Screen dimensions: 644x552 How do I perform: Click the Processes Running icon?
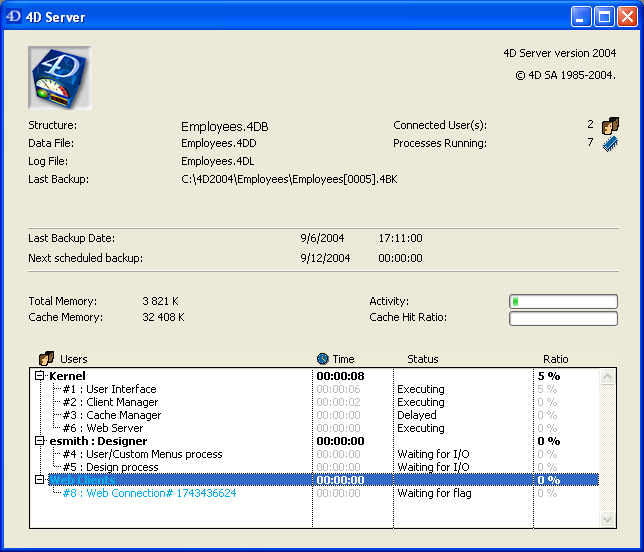pos(610,144)
